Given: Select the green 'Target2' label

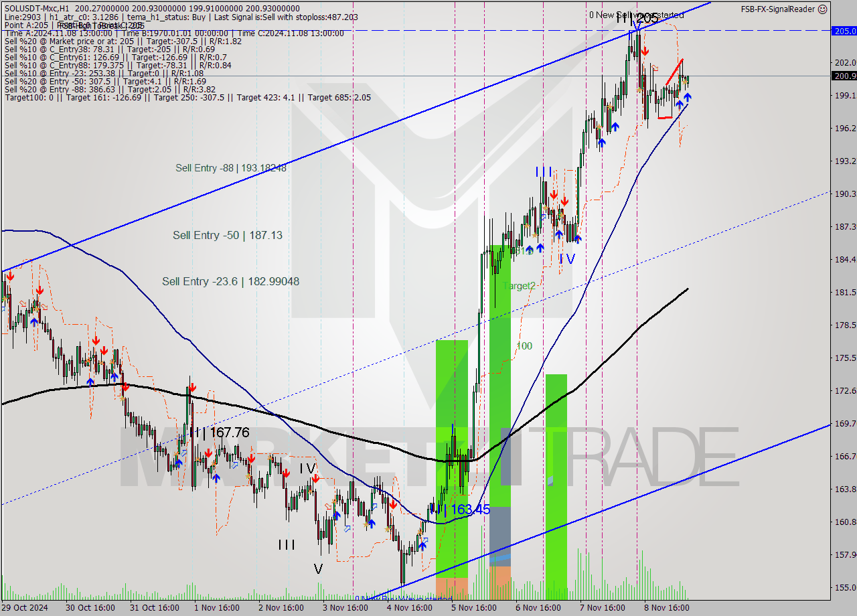Looking at the screenshot, I should [x=519, y=286].
